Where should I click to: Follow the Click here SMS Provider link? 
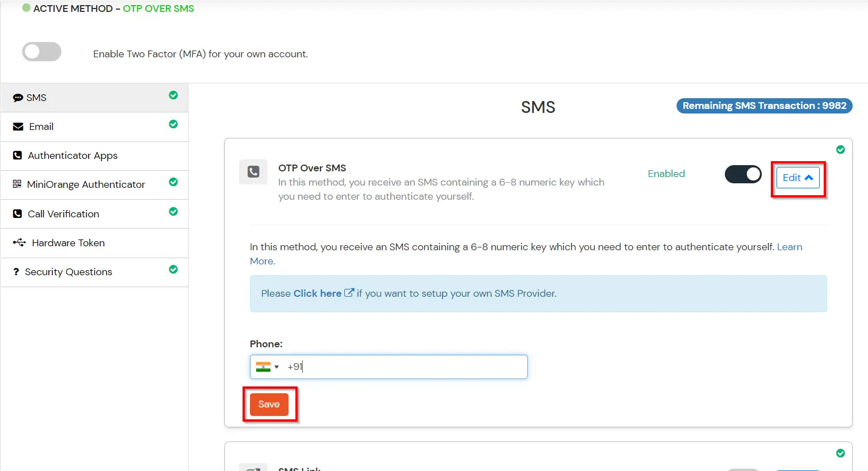click(323, 293)
